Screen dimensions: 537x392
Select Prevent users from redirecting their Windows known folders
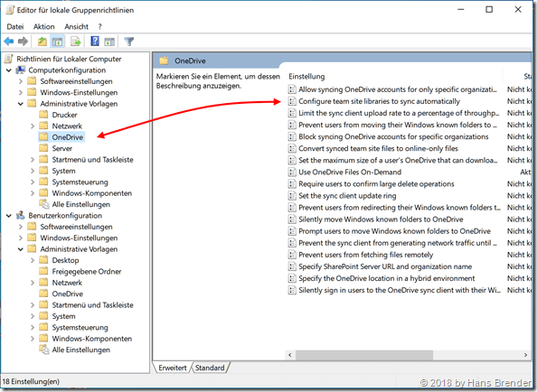click(x=400, y=208)
